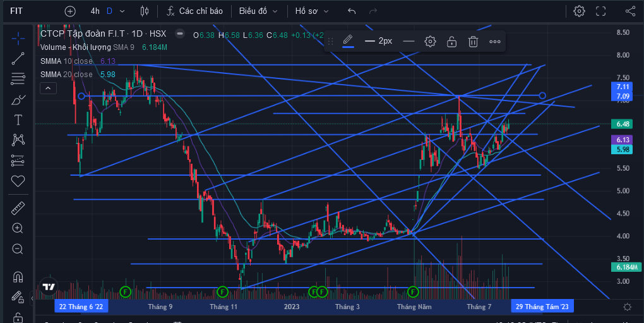The height and width of the screenshot is (323, 644).
Task: Undo the last action
Action: pyautogui.click(x=352, y=11)
